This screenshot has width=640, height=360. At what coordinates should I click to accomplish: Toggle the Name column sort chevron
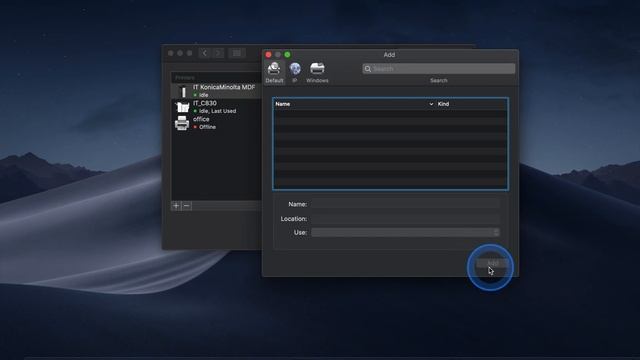431,104
